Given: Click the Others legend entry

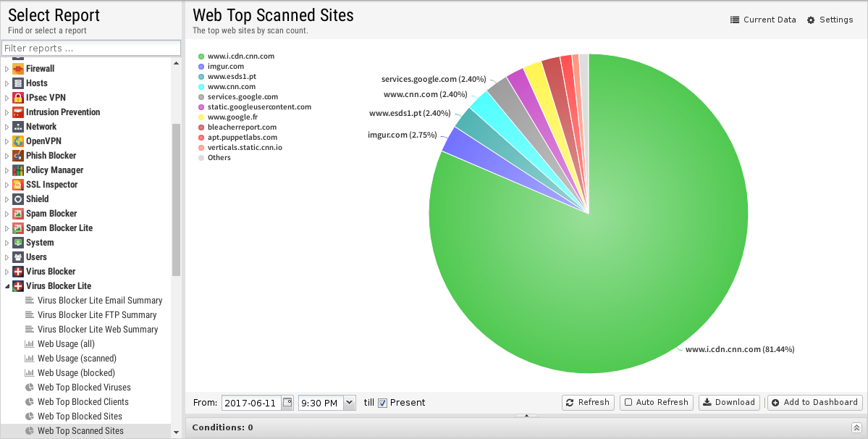Looking at the screenshot, I should 215,158.
